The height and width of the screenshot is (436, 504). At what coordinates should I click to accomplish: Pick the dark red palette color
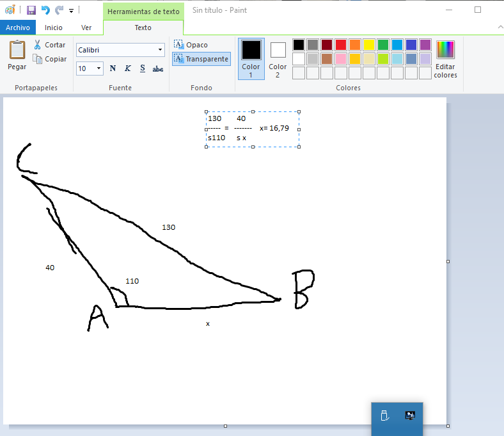[x=327, y=45]
